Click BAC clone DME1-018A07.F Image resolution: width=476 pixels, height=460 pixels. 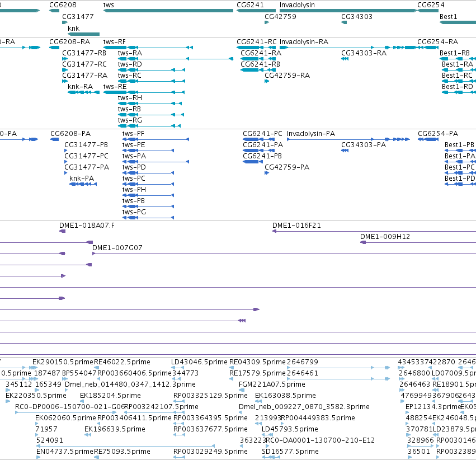click(x=62, y=231)
